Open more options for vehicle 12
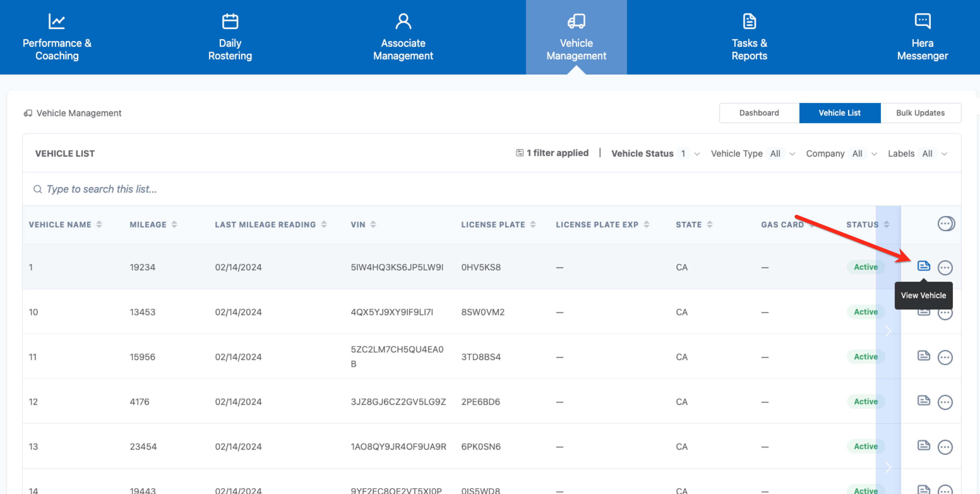Viewport: 980px width, 494px height. point(945,402)
